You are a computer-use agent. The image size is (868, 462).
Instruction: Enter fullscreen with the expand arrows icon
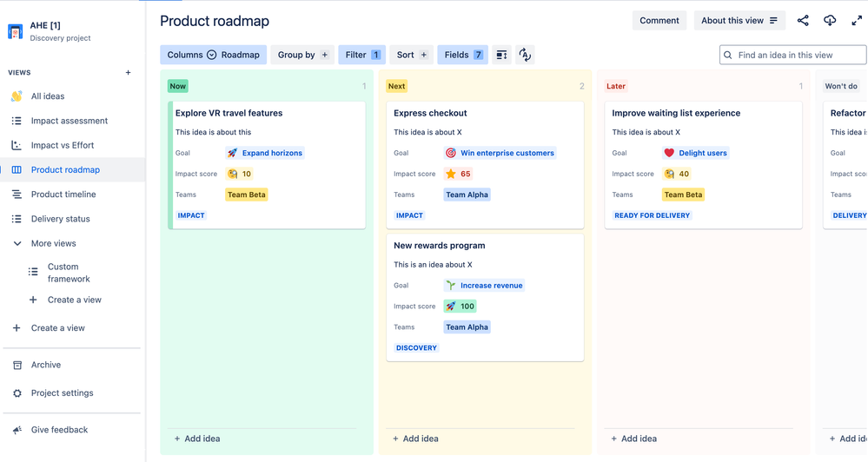tap(857, 21)
